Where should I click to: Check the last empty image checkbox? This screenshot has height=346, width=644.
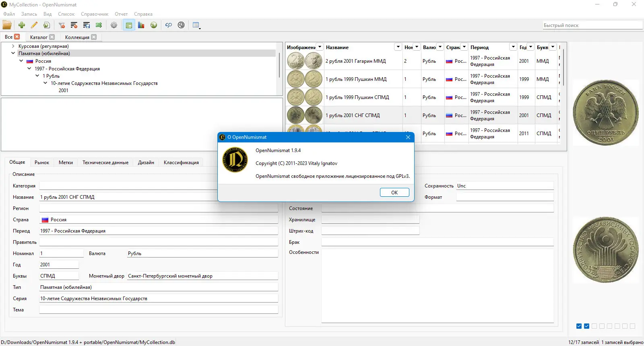pyautogui.click(x=632, y=326)
